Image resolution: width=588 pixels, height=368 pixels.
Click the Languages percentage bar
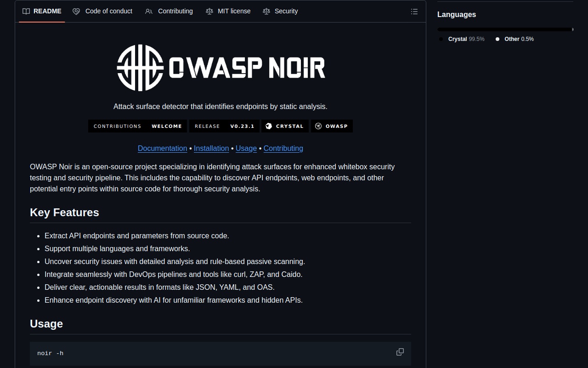coord(505,29)
